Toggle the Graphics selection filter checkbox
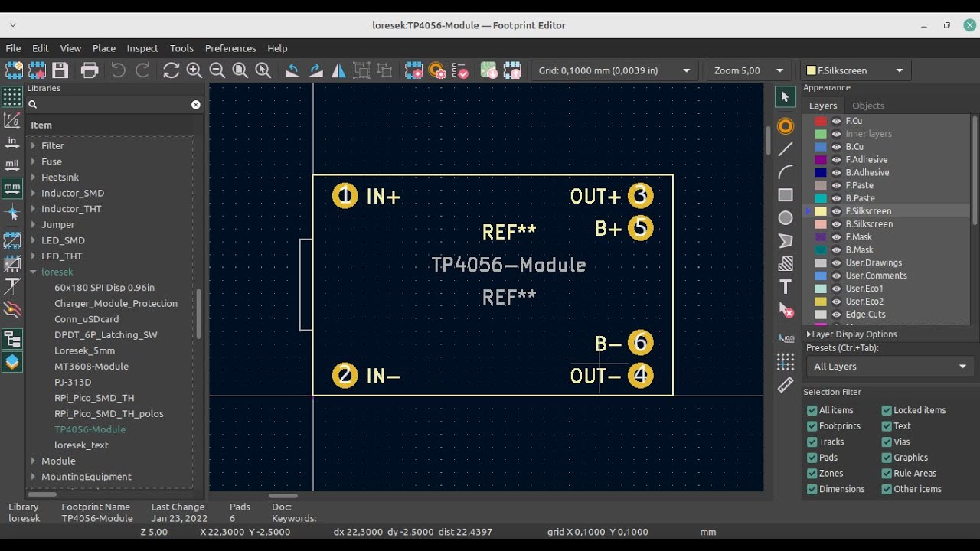Screen dimensions: 980x551 887,458
